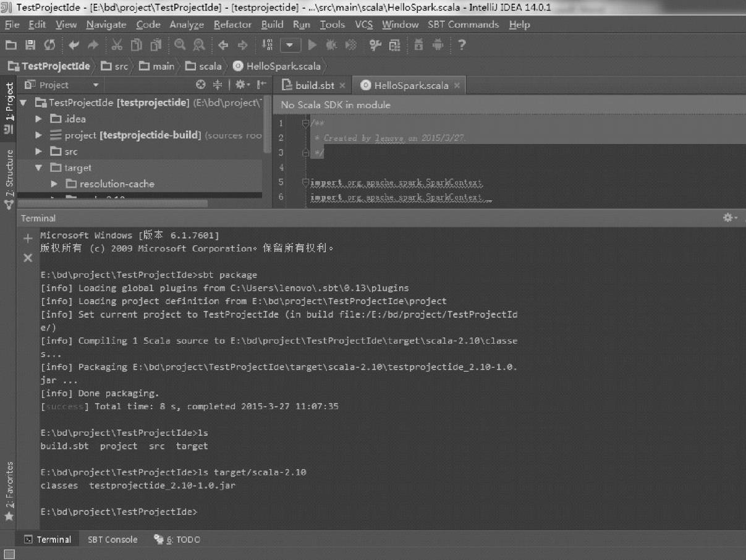The width and height of the screenshot is (746, 560).
Task: Toggle the 2: Favorites side tool window
Action: 9,492
